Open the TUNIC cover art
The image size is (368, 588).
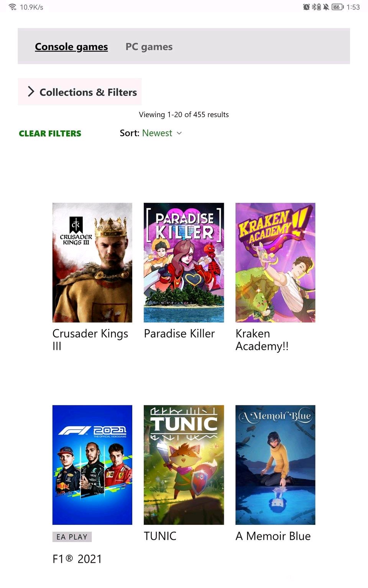point(184,465)
